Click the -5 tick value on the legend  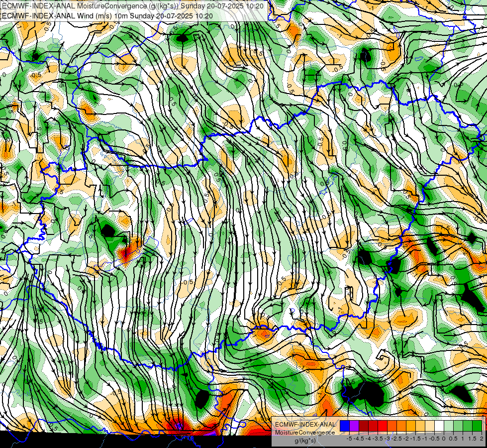click(349, 439)
